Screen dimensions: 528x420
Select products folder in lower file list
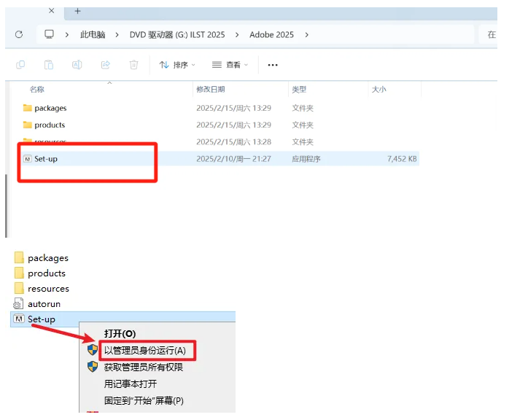(x=40, y=273)
